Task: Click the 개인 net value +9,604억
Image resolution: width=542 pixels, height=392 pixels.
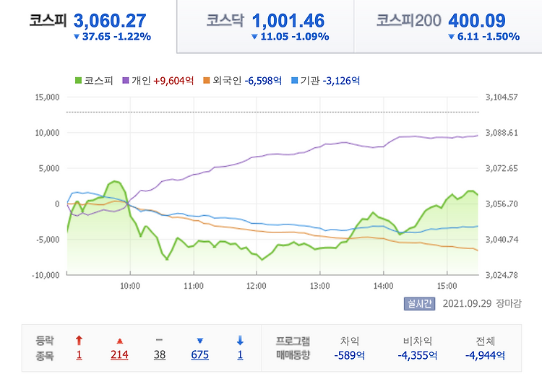Action: pos(173,81)
